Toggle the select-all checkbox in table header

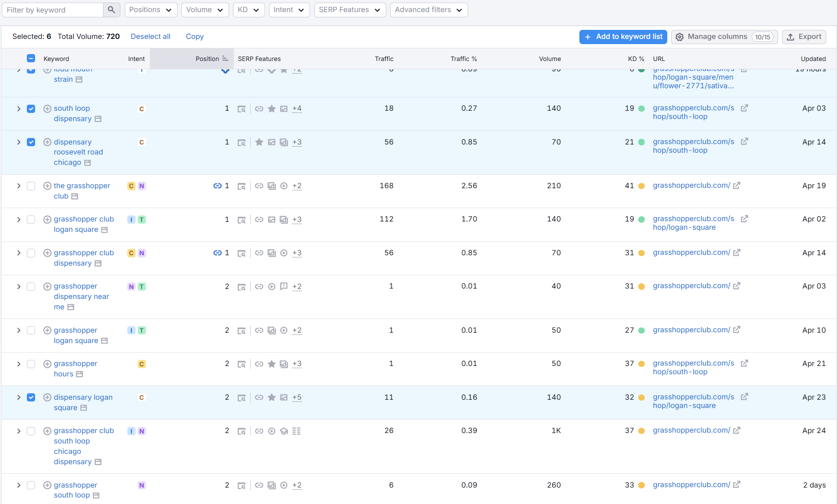tap(31, 58)
